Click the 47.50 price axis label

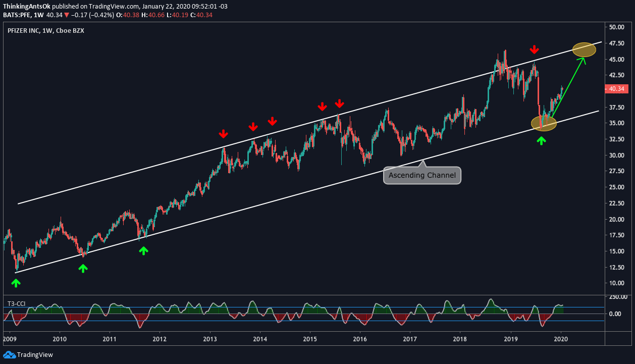coord(618,43)
